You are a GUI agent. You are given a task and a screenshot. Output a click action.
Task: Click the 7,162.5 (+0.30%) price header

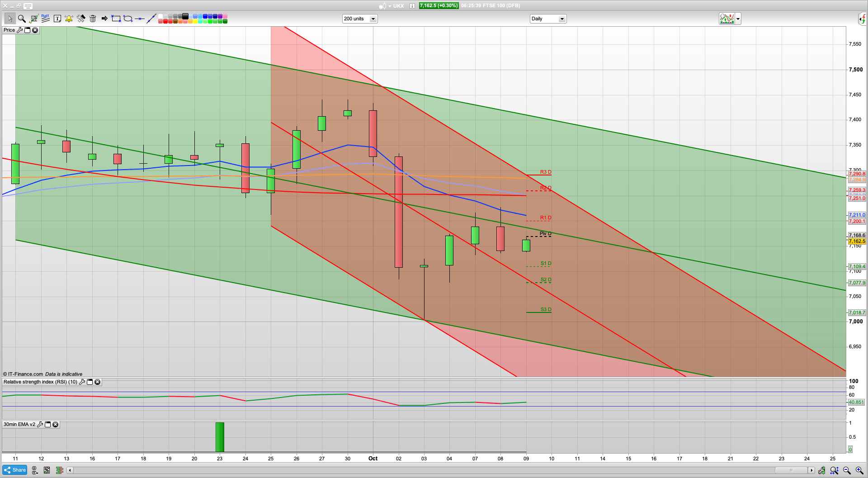[439, 6]
